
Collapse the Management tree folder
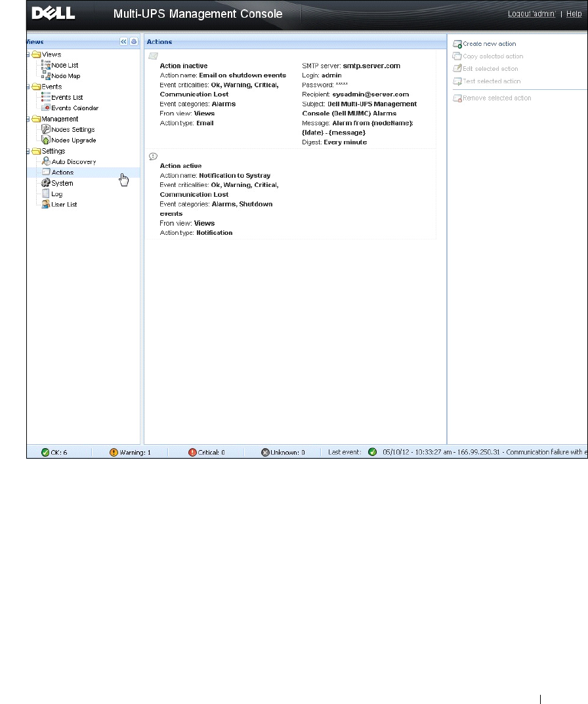[28, 119]
